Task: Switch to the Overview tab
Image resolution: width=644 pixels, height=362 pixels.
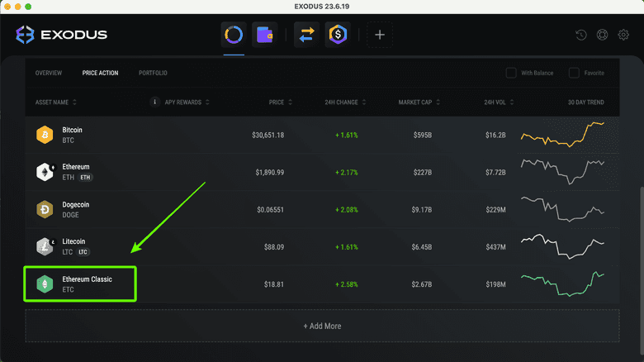Action: (48, 73)
